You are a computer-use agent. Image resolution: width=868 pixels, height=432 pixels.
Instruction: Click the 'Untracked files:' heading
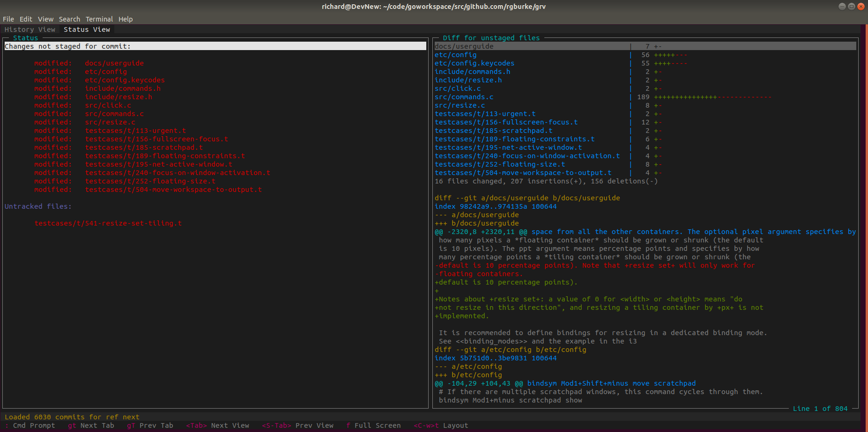(x=38, y=206)
